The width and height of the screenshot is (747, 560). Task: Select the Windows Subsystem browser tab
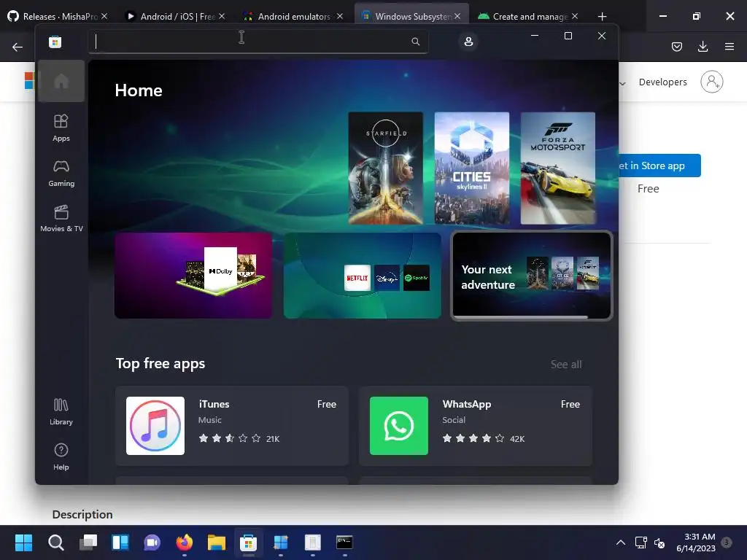[411, 16]
